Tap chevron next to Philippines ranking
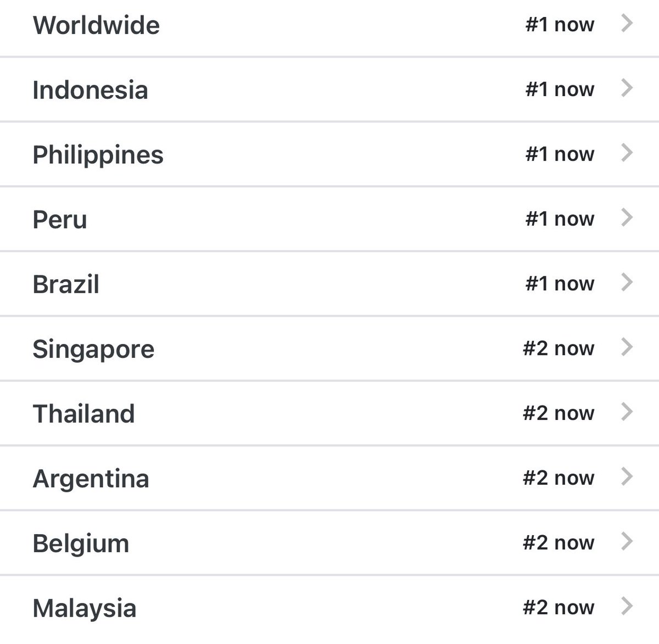This screenshot has width=659, height=644. [x=627, y=153]
